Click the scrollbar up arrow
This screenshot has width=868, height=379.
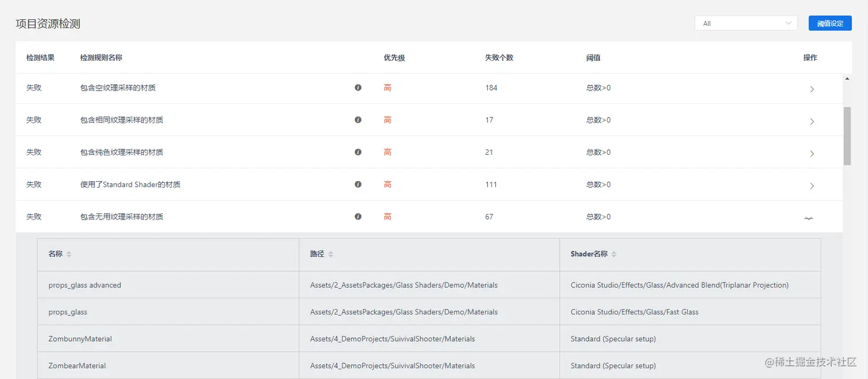pos(847,77)
